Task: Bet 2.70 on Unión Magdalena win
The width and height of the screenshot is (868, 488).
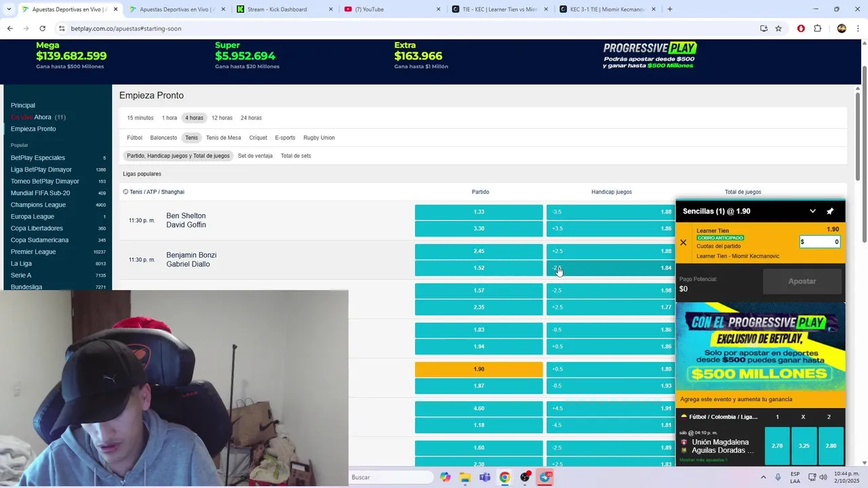Action: [777, 446]
